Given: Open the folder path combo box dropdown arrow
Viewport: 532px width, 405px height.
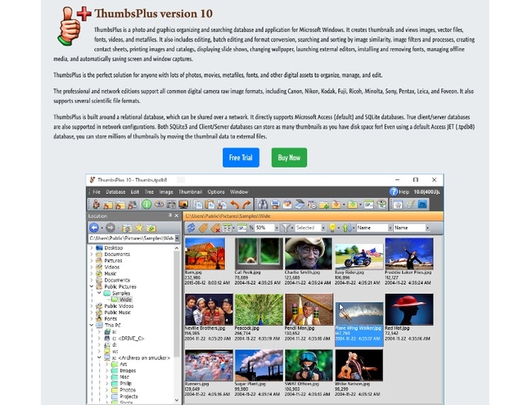Looking at the screenshot, I should [177, 238].
